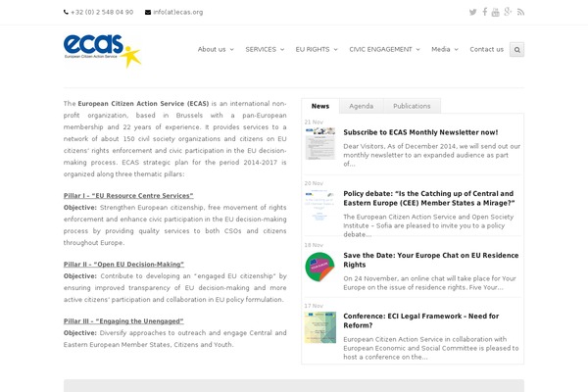Click the 18 Nov date label
Screen dimensions: 588x392
(314, 245)
